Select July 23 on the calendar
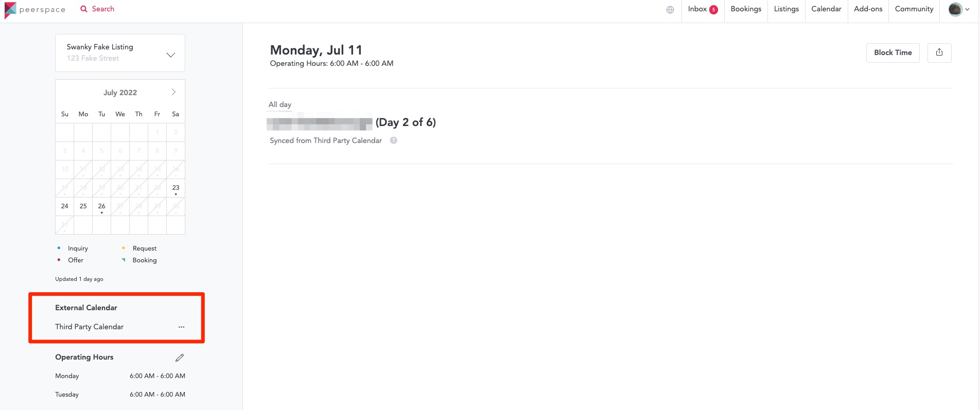The image size is (980, 410). (x=176, y=188)
